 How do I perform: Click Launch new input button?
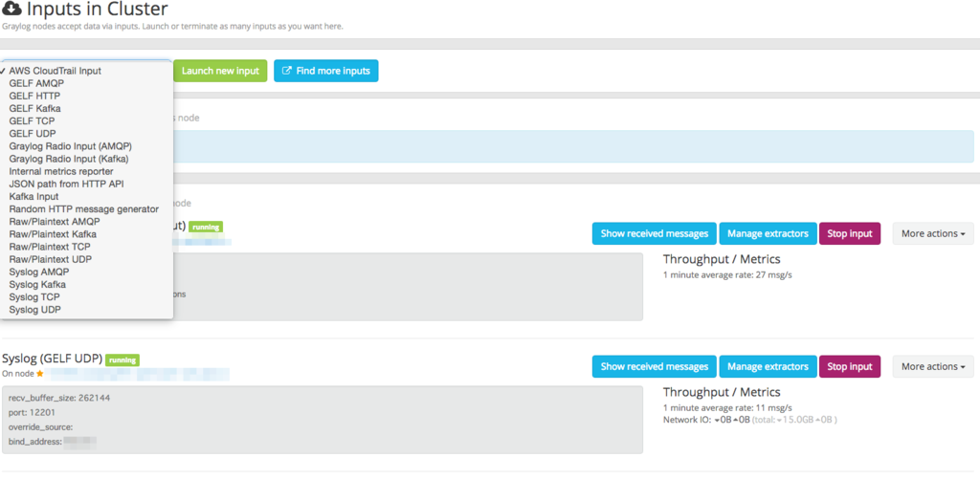(x=220, y=71)
